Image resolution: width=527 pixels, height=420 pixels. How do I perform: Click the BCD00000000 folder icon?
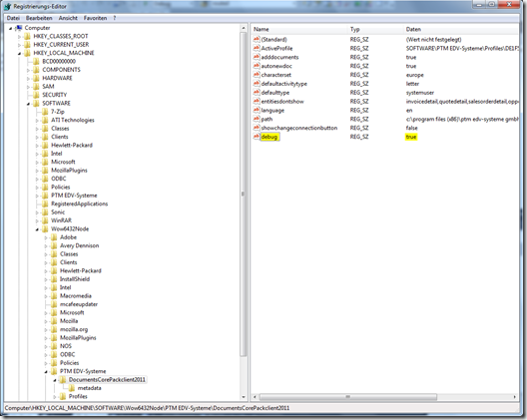coord(36,62)
